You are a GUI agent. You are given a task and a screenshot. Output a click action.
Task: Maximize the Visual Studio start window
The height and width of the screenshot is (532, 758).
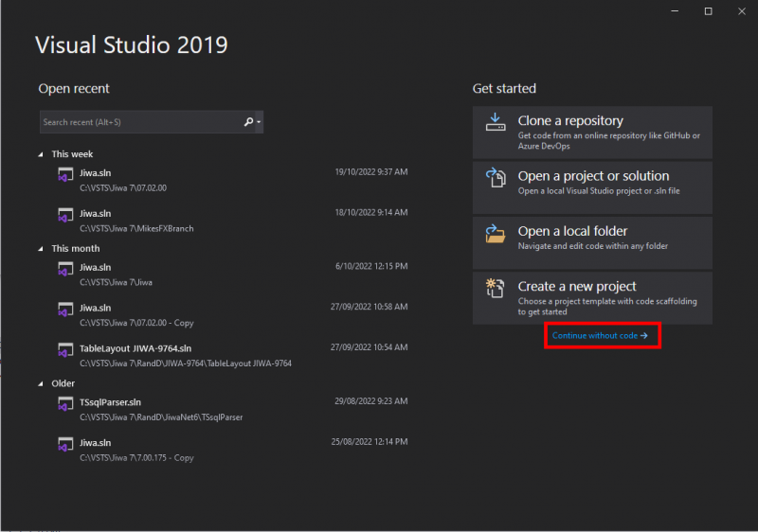[x=708, y=11]
